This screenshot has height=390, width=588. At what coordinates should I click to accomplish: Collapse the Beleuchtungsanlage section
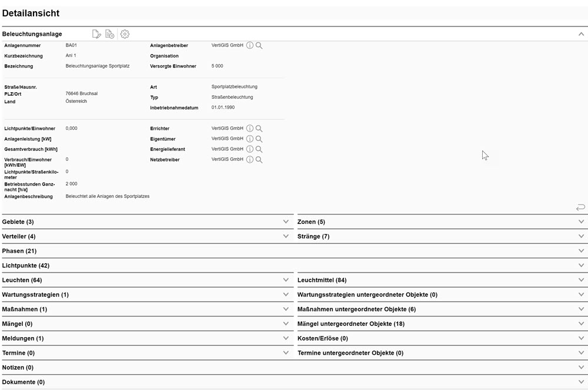(x=581, y=34)
